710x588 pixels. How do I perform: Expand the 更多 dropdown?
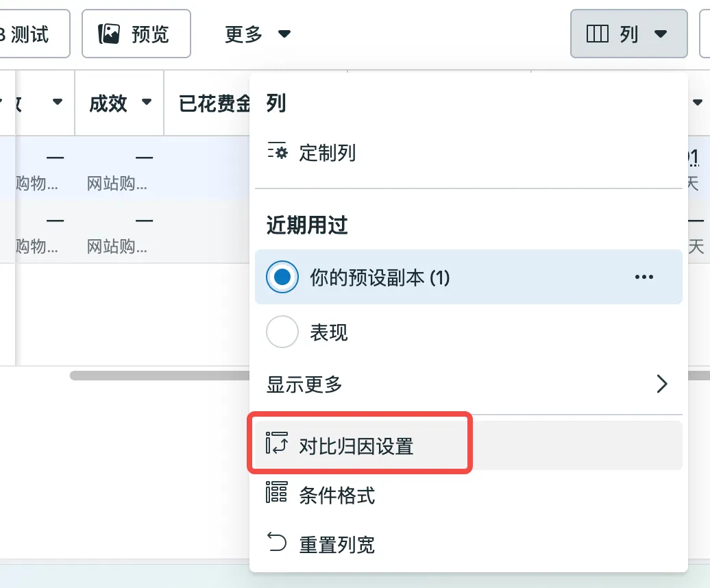pos(258,34)
